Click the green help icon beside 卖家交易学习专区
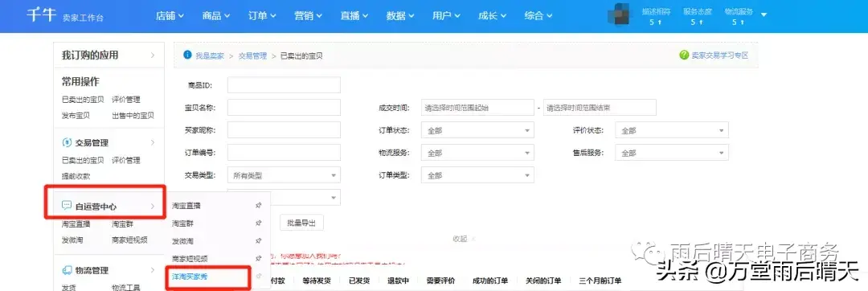Image resolution: width=868 pixels, height=291 pixels. (x=684, y=55)
